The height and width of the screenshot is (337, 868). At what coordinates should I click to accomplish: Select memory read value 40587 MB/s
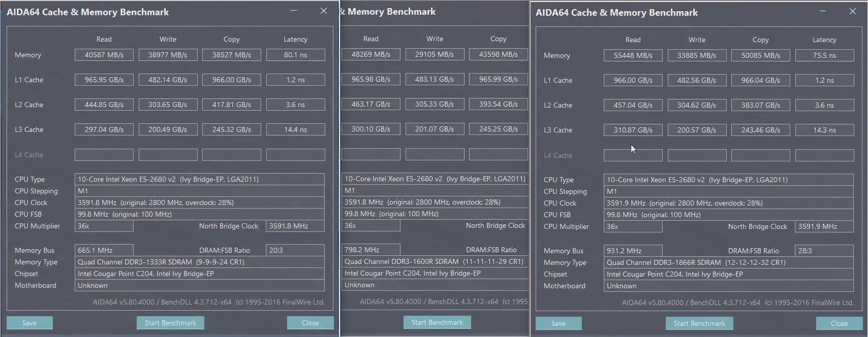(104, 55)
